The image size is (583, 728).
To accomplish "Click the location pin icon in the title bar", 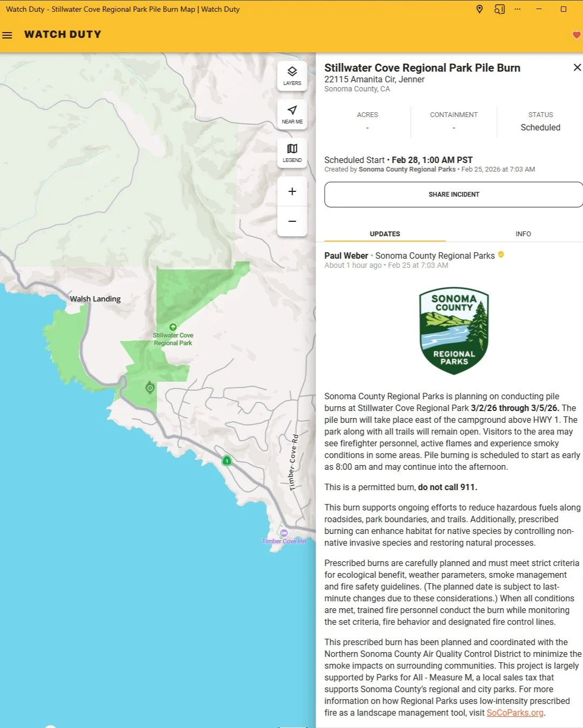I will pos(479,9).
